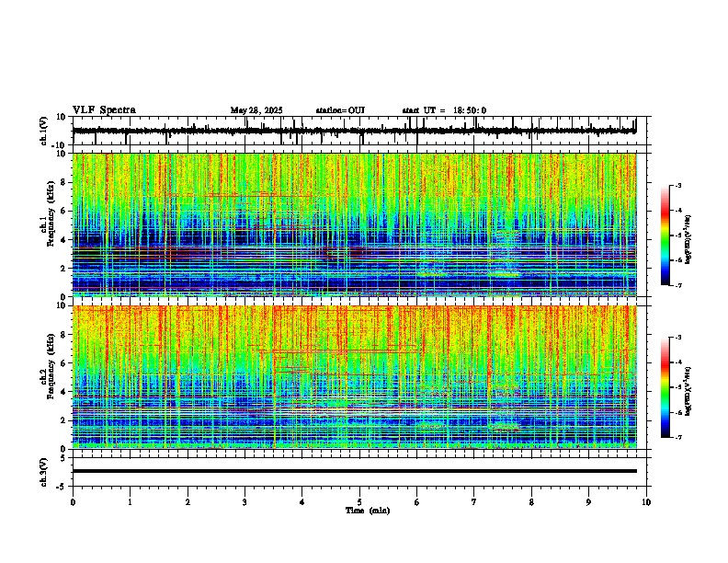Click the ch.2 "Frequency (kHz)" axis label
728x563 pixels.
51,366
